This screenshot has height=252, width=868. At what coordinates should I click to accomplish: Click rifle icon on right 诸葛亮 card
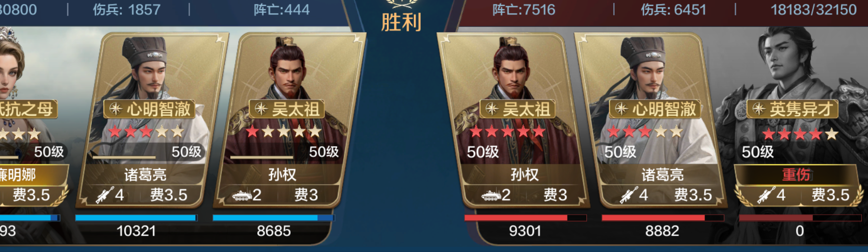coord(628,195)
